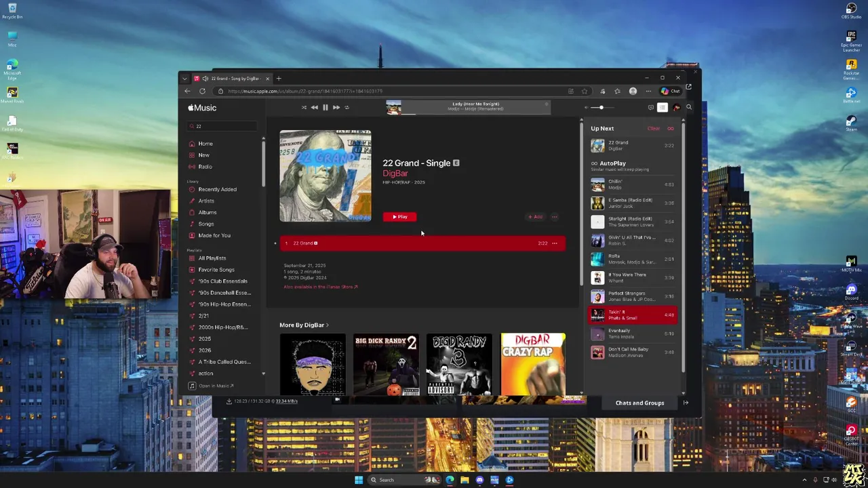Play RoRa from AutoPlay queue

pyautogui.click(x=633, y=259)
